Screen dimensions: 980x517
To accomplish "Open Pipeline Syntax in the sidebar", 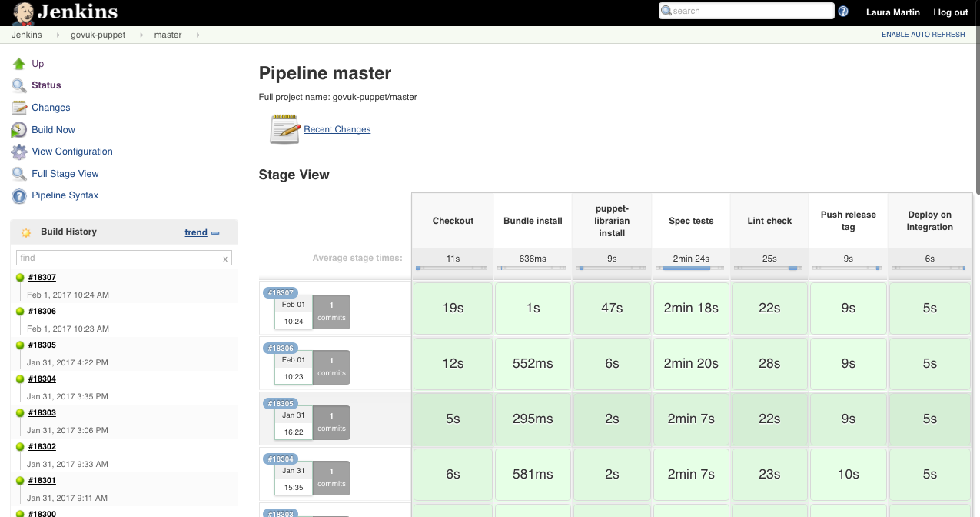I will pyautogui.click(x=65, y=195).
